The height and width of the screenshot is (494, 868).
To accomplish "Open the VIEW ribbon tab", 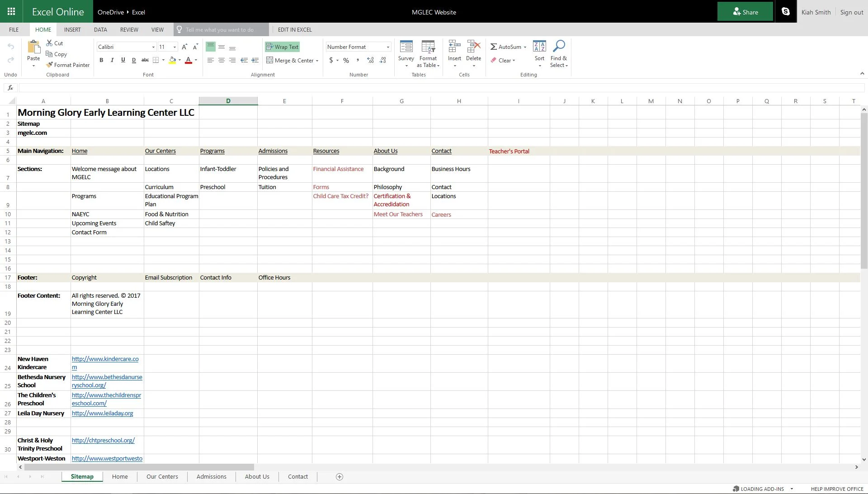I will (x=157, y=29).
